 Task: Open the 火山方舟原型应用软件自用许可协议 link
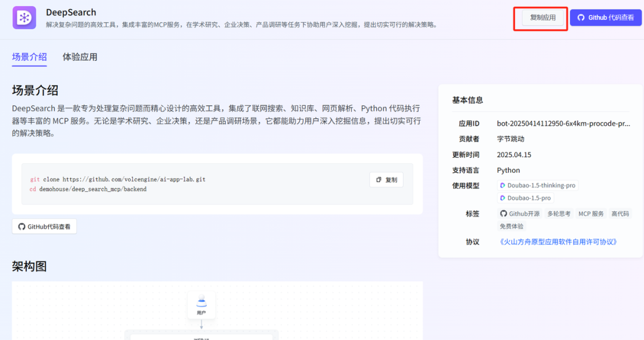(558, 242)
